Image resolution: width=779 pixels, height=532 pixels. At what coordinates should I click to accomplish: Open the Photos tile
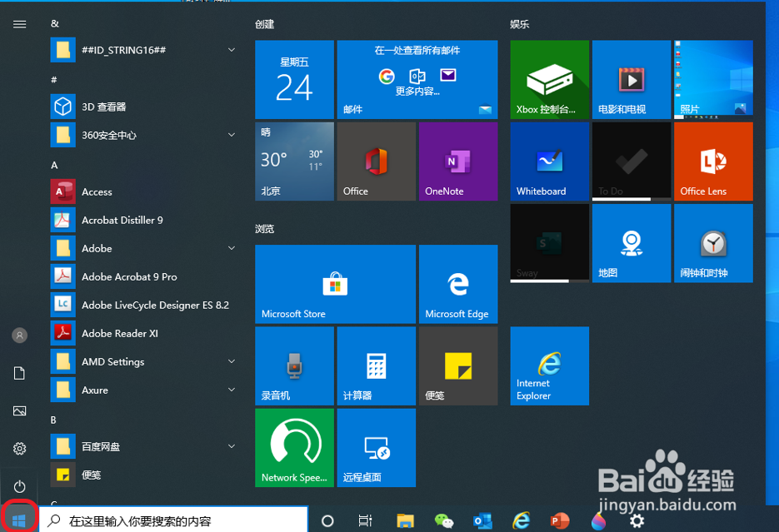pos(713,79)
